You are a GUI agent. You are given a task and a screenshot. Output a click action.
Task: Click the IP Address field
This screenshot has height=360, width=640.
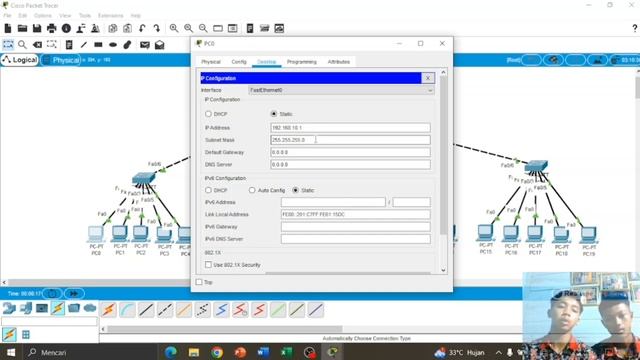tap(350, 128)
